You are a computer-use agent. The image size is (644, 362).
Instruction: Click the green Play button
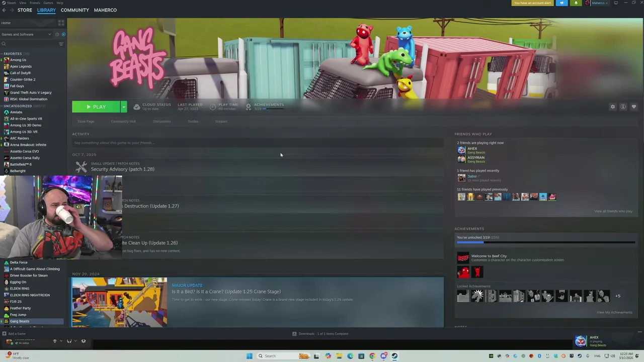96,107
